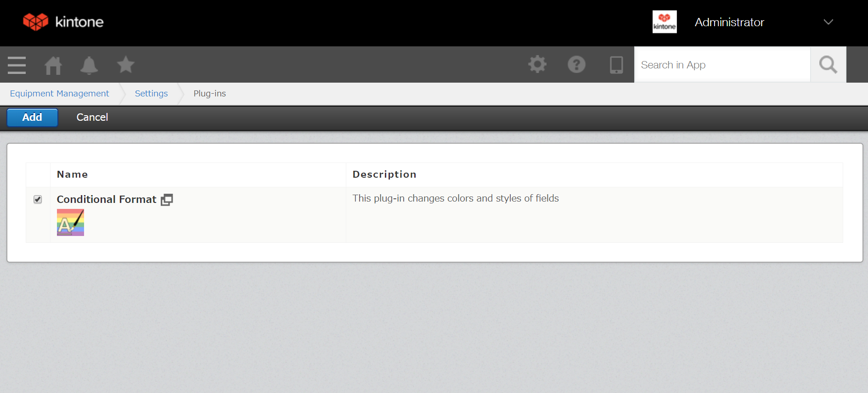The height and width of the screenshot is (393, 868).
Task: Focus the Search in App field
Action: coord(722,65)
